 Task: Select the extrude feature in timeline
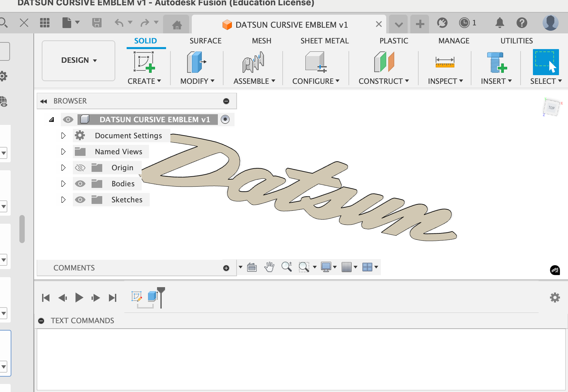point(152,297)
